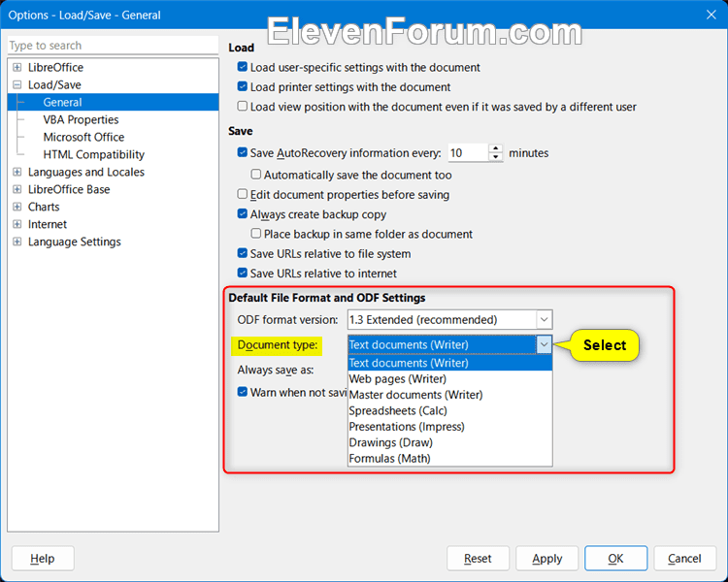
Task: Click the Document type dropdown arrow
Action: click(545, 345)
